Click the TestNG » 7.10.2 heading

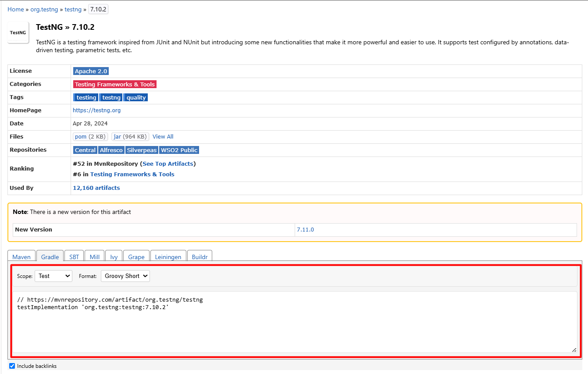(65, 27)
